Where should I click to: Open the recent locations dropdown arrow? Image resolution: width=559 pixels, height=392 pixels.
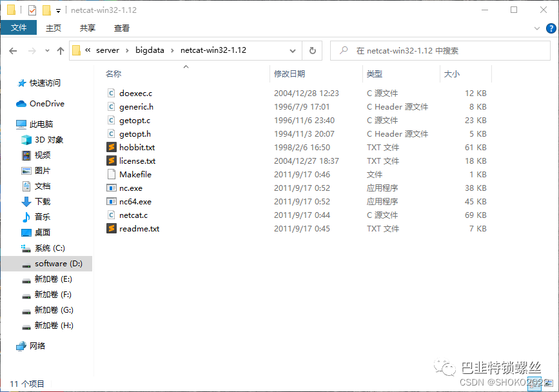tap(47, 50)
